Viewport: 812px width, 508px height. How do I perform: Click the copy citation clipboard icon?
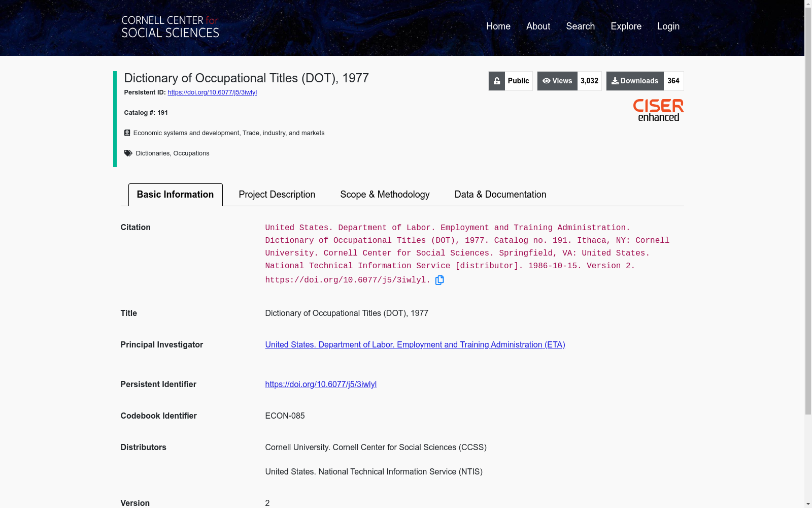pyautogui.click(x=439, y=280)
